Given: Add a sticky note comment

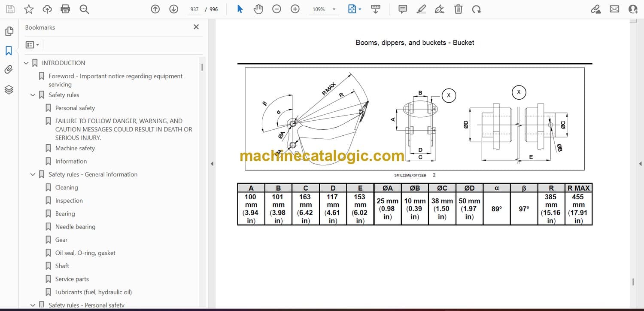Looking at the screenshot, I should pos(403,9).
